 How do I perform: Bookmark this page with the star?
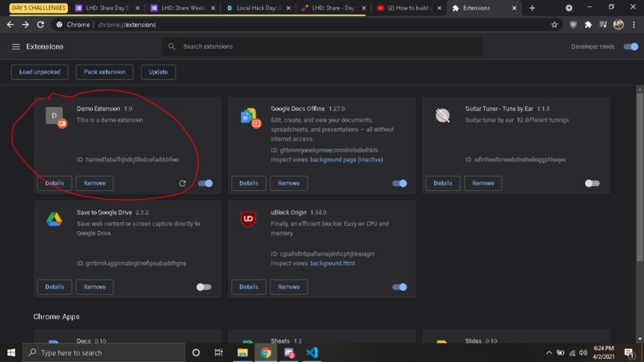[554, 25]
